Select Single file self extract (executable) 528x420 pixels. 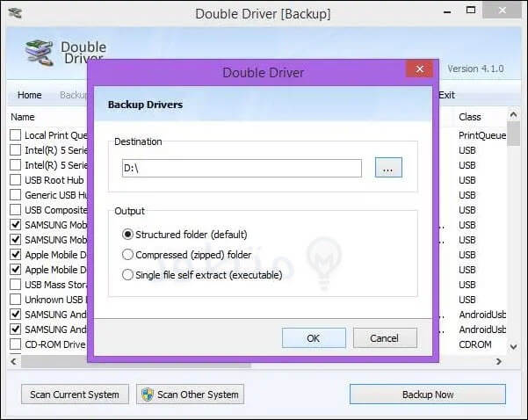pyautogui.click(x=202, y=275)
